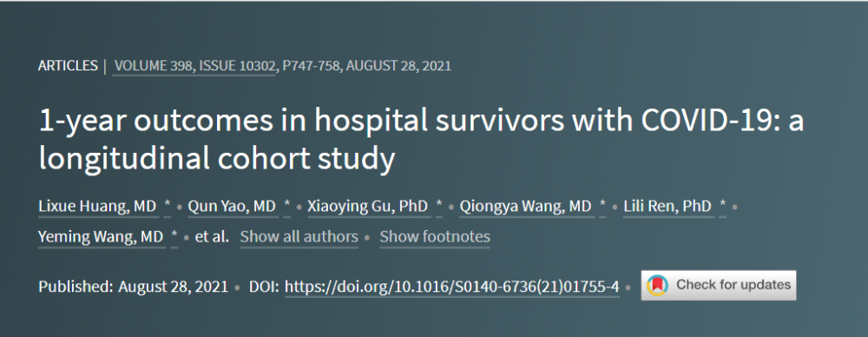Click asterisk footnote after Yeming Wang
Viewport: 868px width, 337px height.
(174, 236)
